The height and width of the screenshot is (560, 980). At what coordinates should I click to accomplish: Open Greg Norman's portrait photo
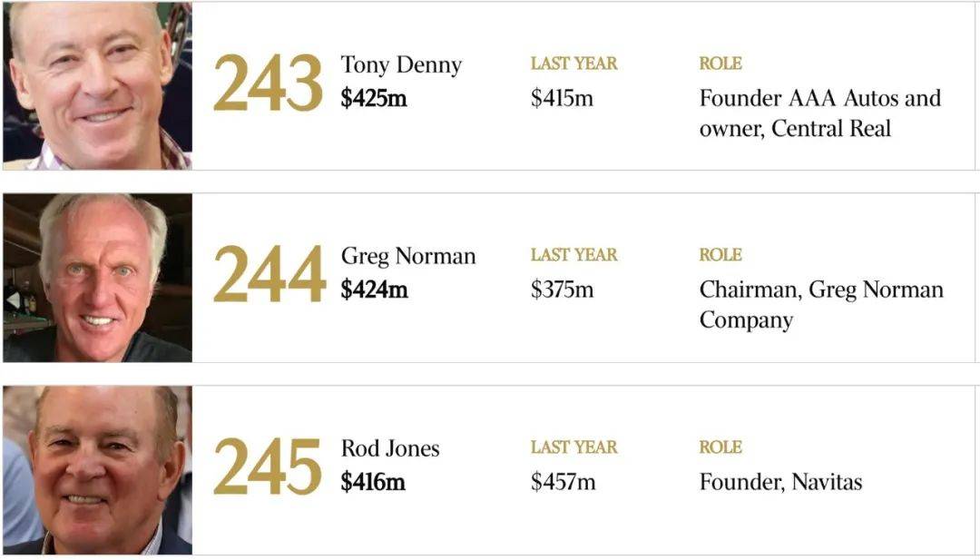(97, 278)
